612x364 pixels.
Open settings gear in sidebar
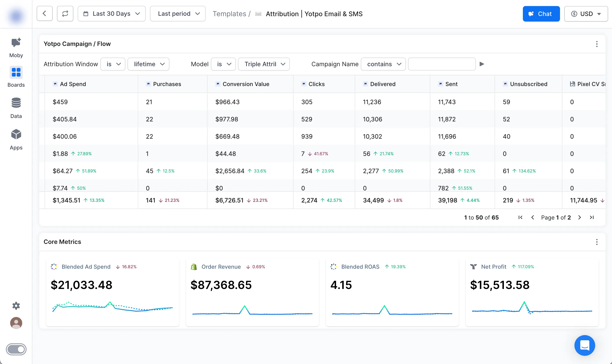tap(16, 306)
